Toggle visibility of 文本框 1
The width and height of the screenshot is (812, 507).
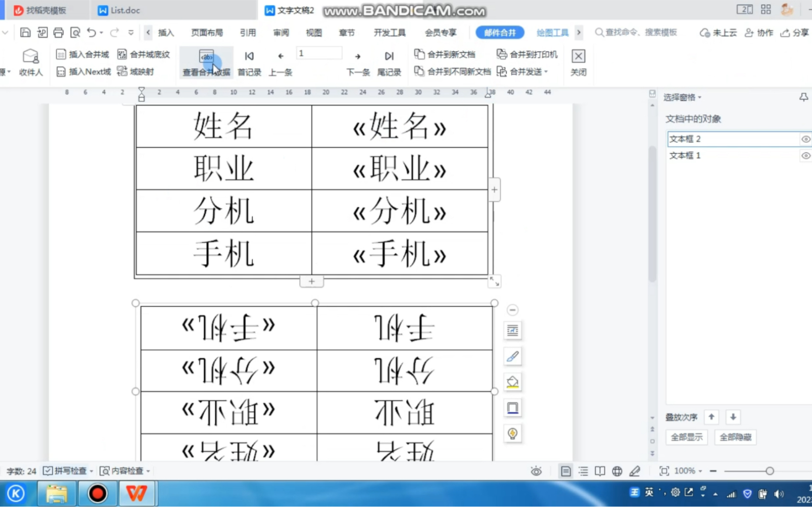805,156
